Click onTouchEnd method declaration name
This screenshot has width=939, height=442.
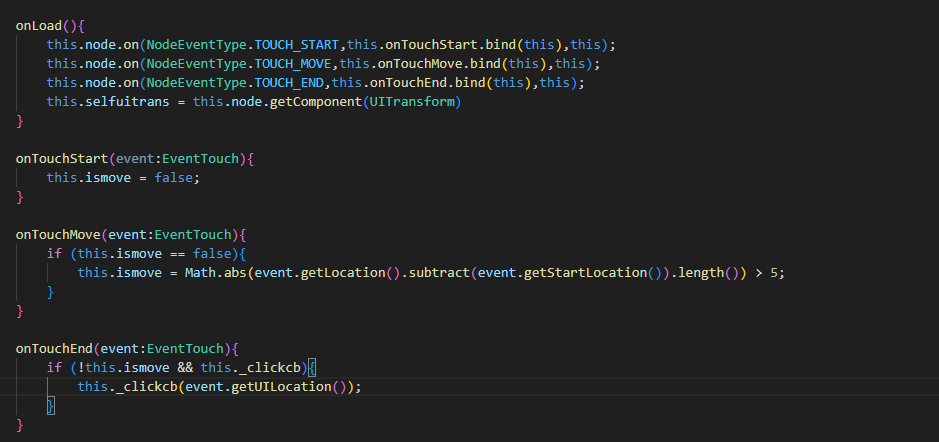54,349
